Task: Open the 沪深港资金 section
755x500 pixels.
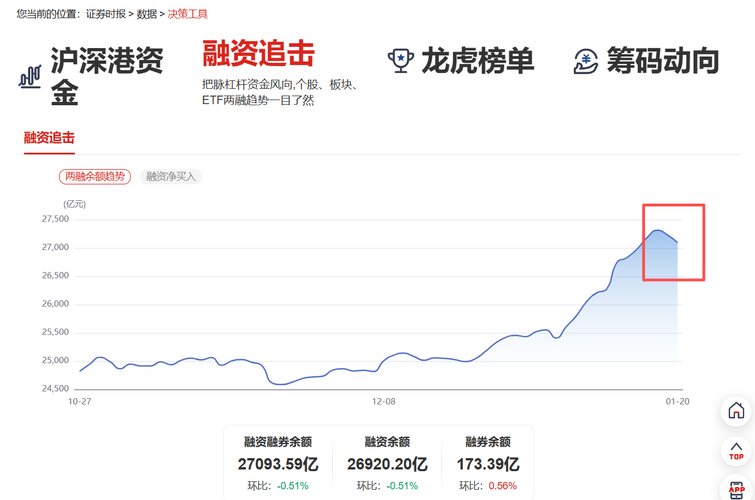Action: 107,76
